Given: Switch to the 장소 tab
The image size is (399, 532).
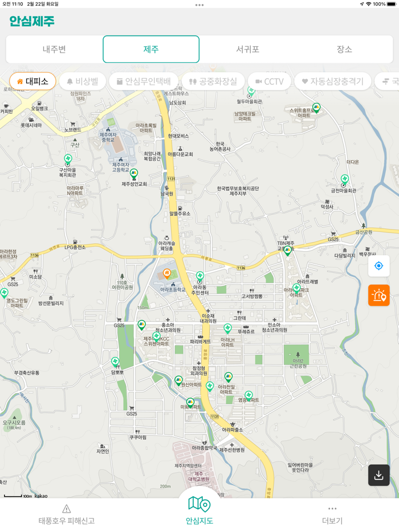Looking at the screenshot, I should 344,49.
